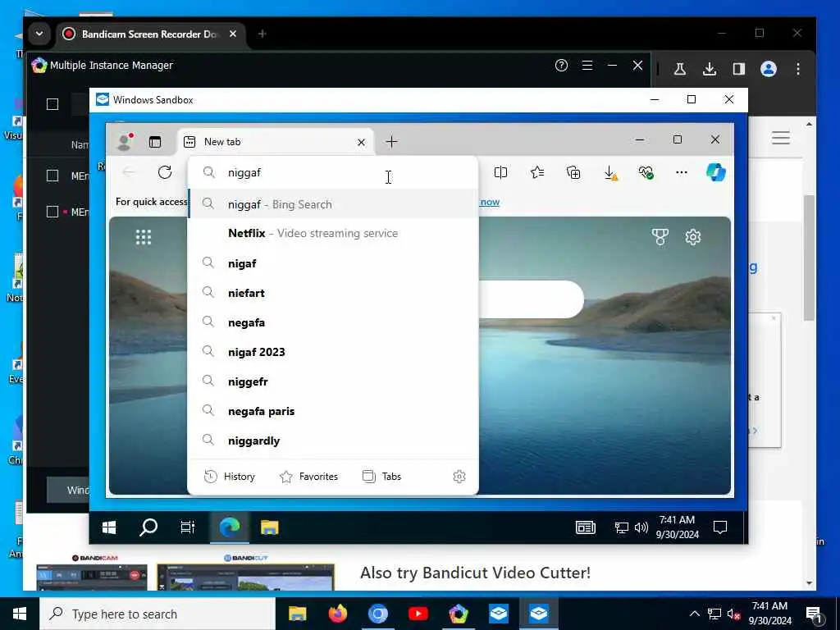Open address bar suggestion settings gear
This screenshot has width=840, height=630.
pos(459,477)
